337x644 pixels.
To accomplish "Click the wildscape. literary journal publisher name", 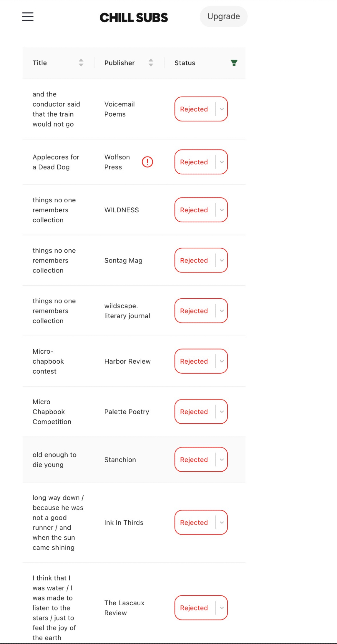I will tap(127, 311).
